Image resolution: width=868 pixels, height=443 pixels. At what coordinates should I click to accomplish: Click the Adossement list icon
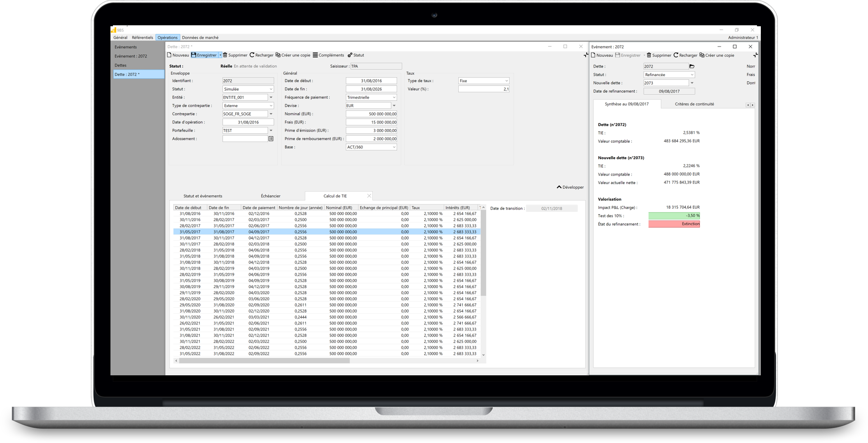point(271,139)
